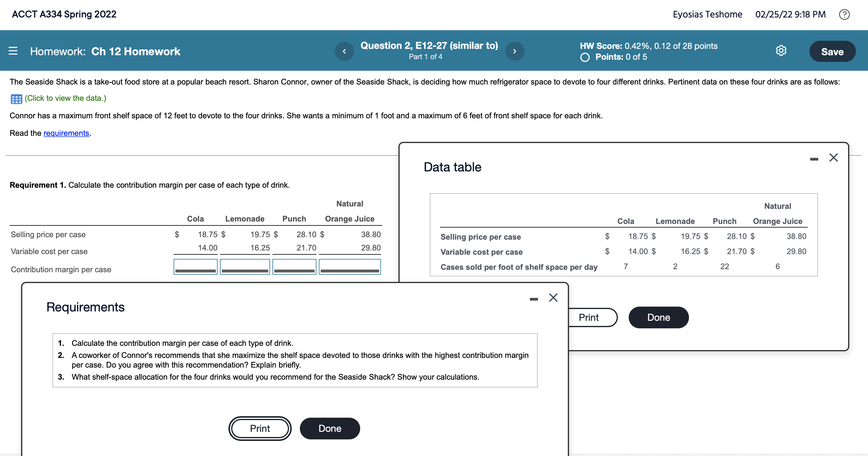The width and height of the screenshot is (868, 456).
Task: Go to the next question arrow
Action: [514, 51]
